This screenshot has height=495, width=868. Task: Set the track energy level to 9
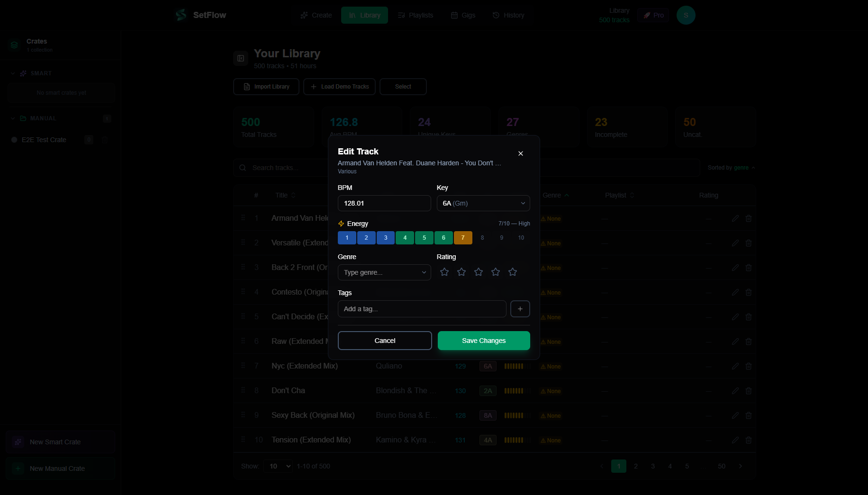(x=501, y=238)
